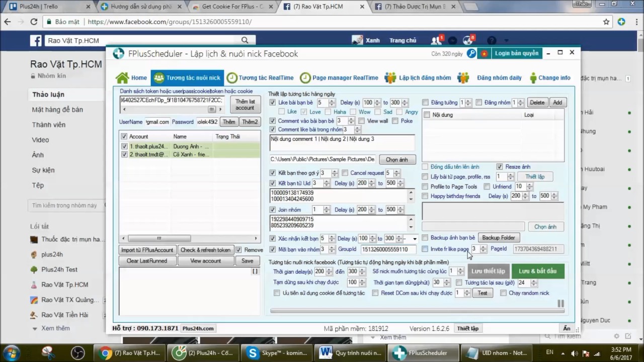Click the Facebook search magnifier icon
The height and width of the screenshot is (362, 644).
click(x=245, y=40)
